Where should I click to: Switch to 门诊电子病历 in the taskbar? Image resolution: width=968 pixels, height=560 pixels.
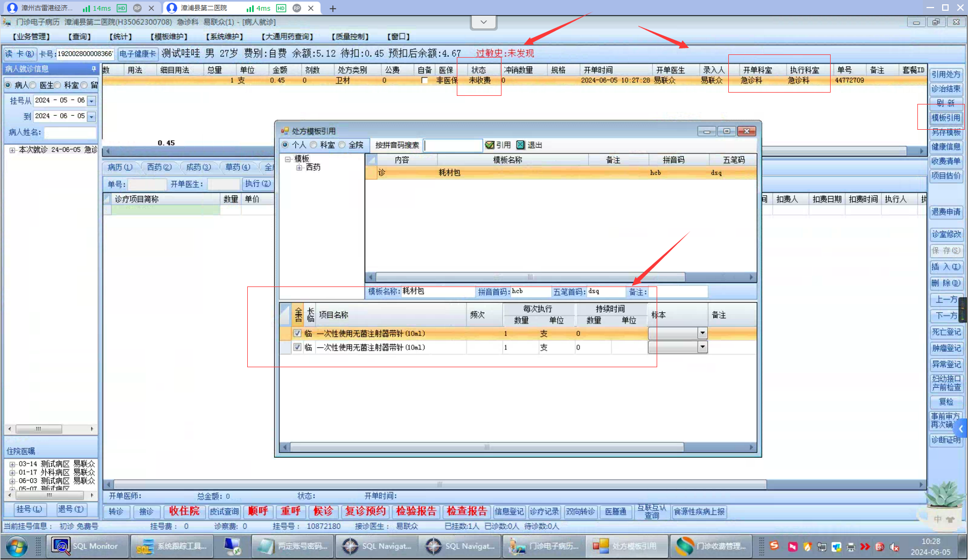(x=545, y=546)
